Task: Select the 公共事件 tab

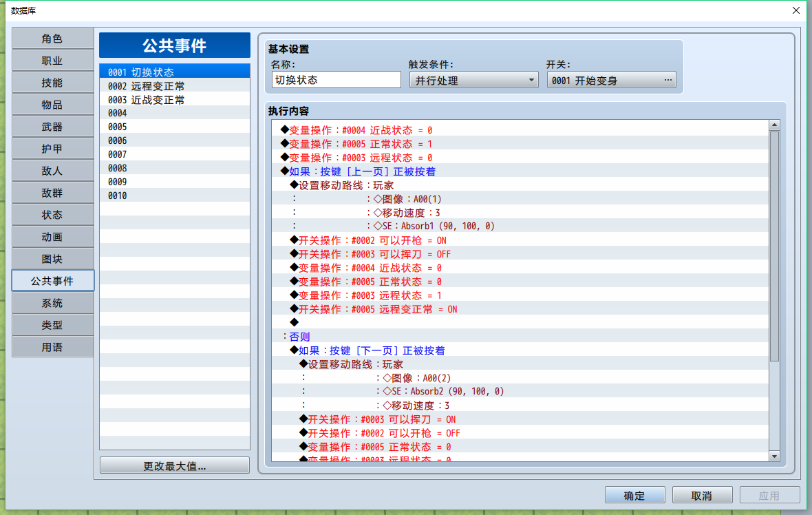Action: pos(53,281)
